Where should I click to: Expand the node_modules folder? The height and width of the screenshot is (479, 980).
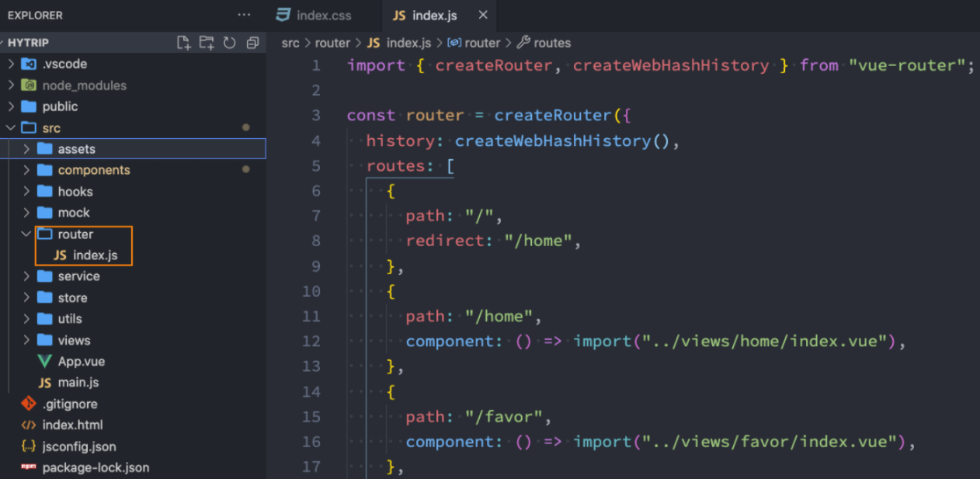11,85
